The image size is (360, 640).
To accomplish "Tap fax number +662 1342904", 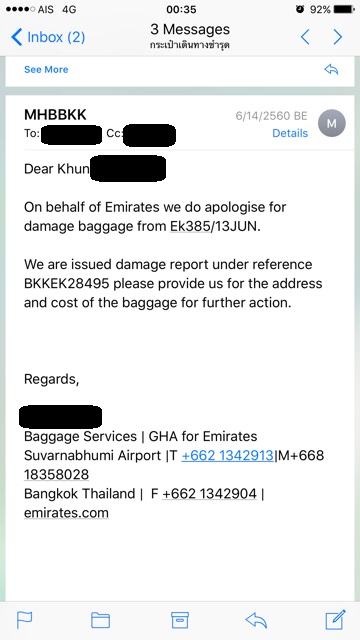I will coord(209,493).
